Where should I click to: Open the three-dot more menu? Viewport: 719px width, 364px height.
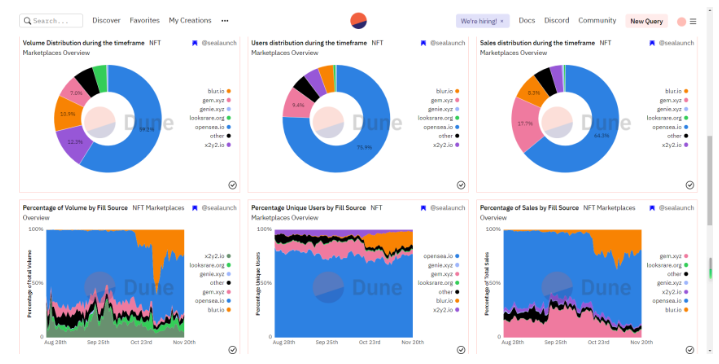pos(225,21)
